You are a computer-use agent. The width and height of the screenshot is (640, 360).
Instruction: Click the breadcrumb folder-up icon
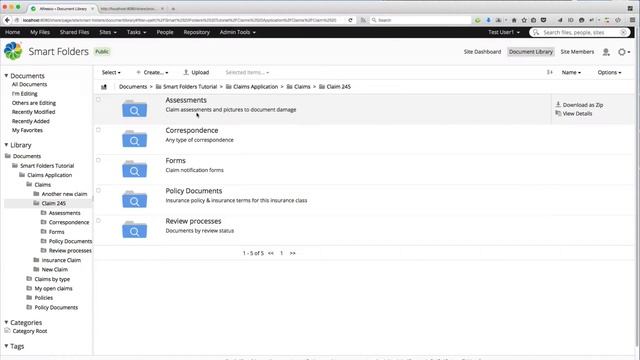104,87
